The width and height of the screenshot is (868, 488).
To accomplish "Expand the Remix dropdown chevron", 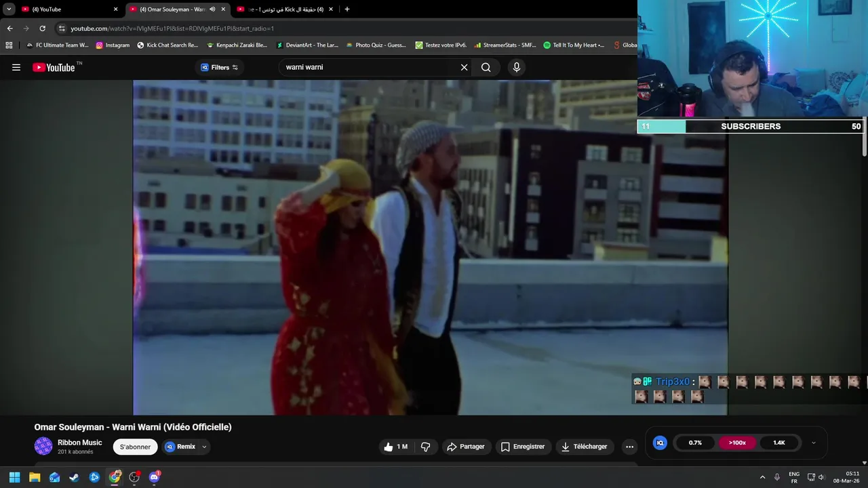I will coord(204,447).
